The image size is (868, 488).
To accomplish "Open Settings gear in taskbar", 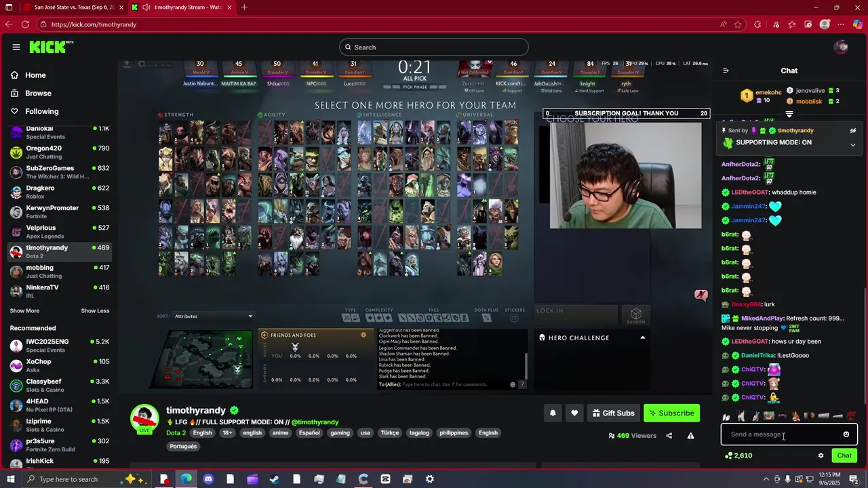I will pyautogui.click(x=430, y=479).
